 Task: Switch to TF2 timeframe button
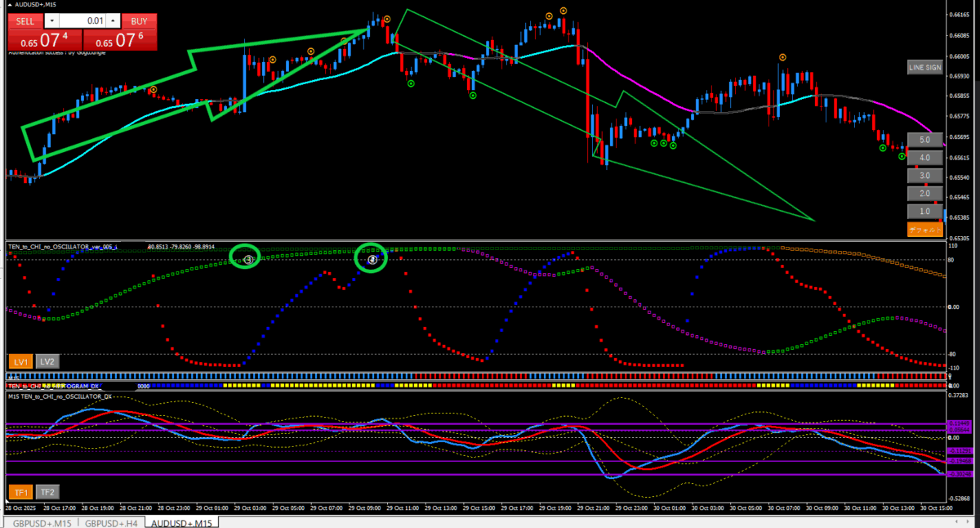tap(47, 492)
